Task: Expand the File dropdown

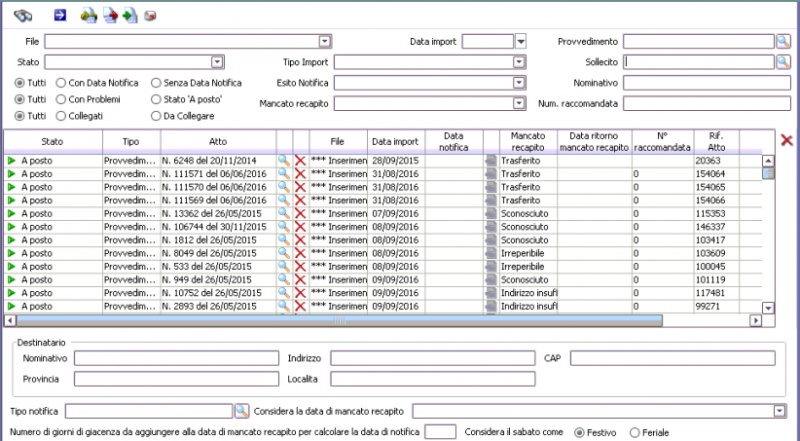Action: point(324,41)
